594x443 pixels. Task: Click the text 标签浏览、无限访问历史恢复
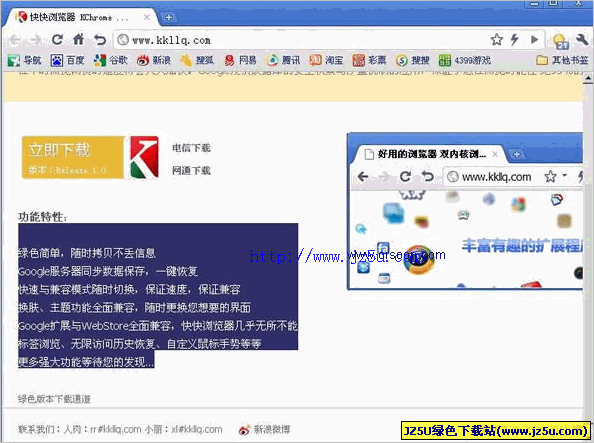point(87,344)
